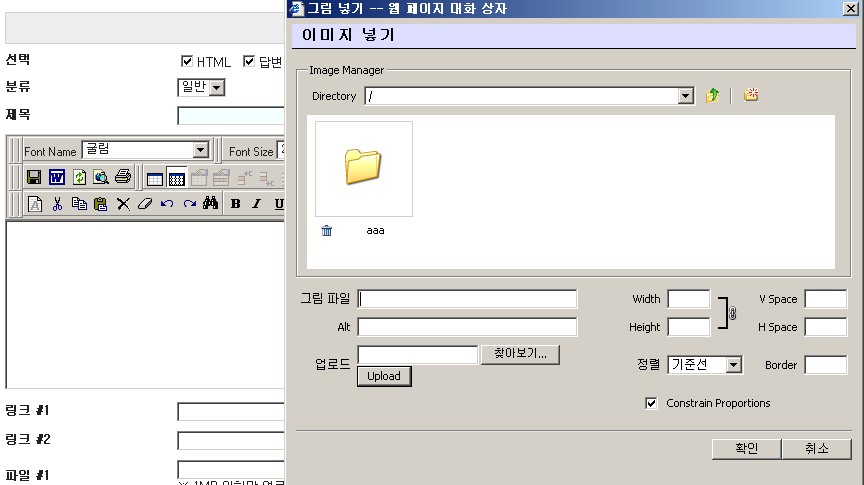Image resolution: width=864 pixels, height=485 pixels.
Task: Click the Save floppy disk icon
Action: (34, 177)
